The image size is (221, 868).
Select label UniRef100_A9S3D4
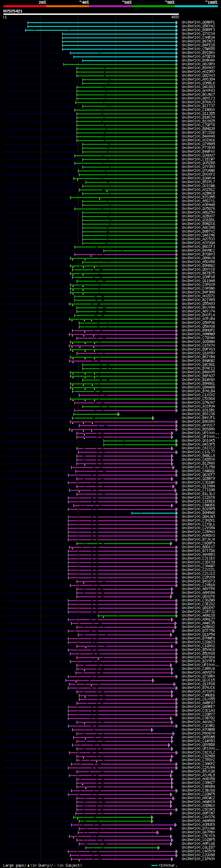point(198,80)
